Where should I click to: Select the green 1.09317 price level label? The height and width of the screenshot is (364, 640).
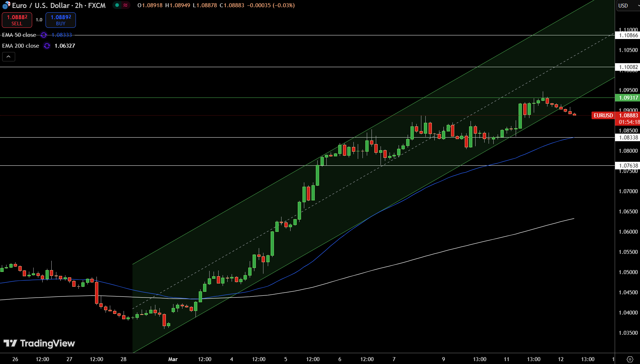[x=628, y=98]
